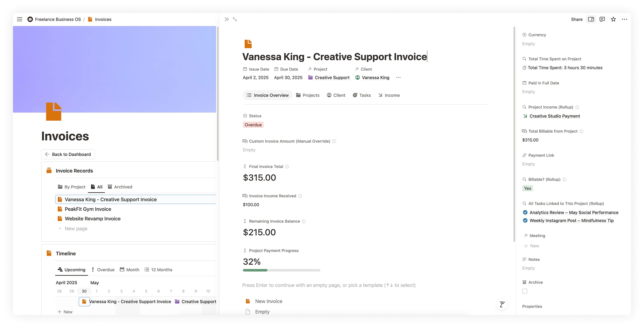Viewport: 644px width, 328px height.
Task: Switch to the Projects tab
Action: [x=308, y=95]
